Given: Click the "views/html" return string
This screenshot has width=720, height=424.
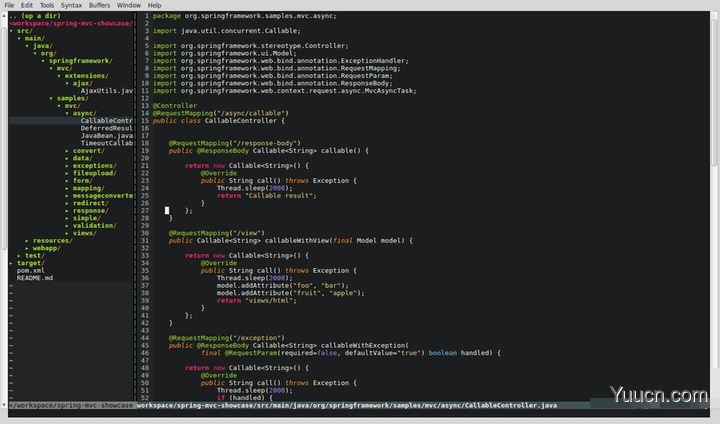Looking at the screenshot, I should [x=271, y=300].
